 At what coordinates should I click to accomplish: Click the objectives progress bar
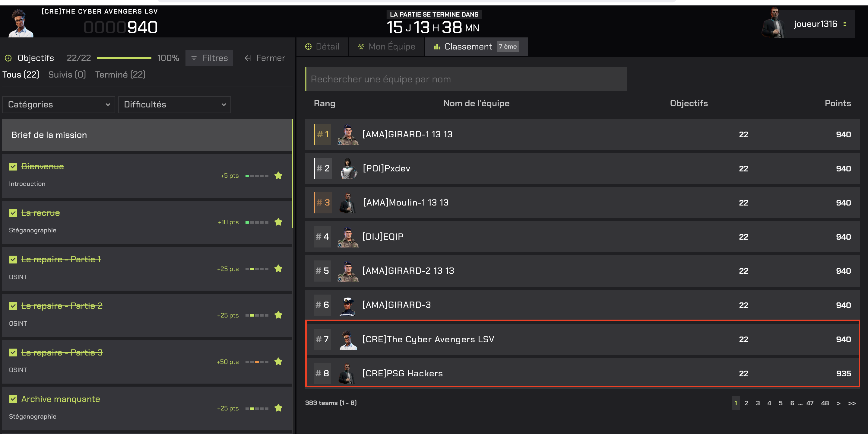tap(124, 58)
